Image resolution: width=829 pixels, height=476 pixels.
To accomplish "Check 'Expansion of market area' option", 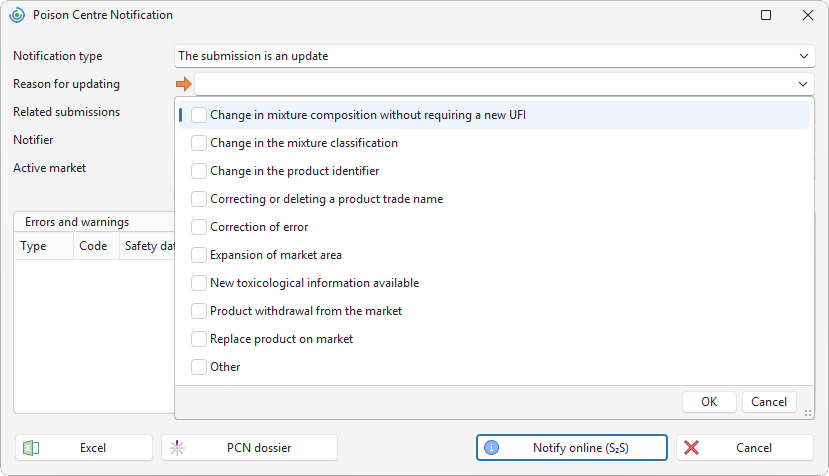I will [199, 255].
